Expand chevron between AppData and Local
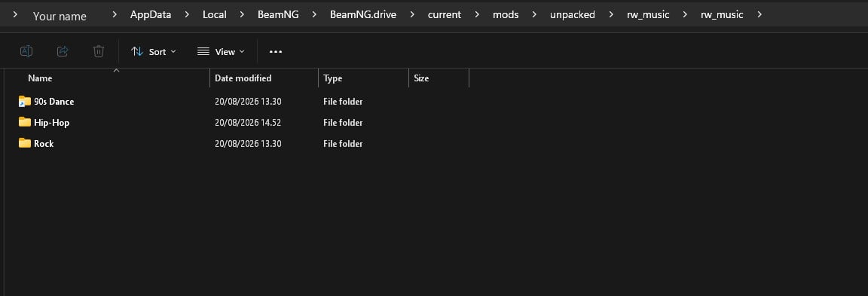 (187, 15)
